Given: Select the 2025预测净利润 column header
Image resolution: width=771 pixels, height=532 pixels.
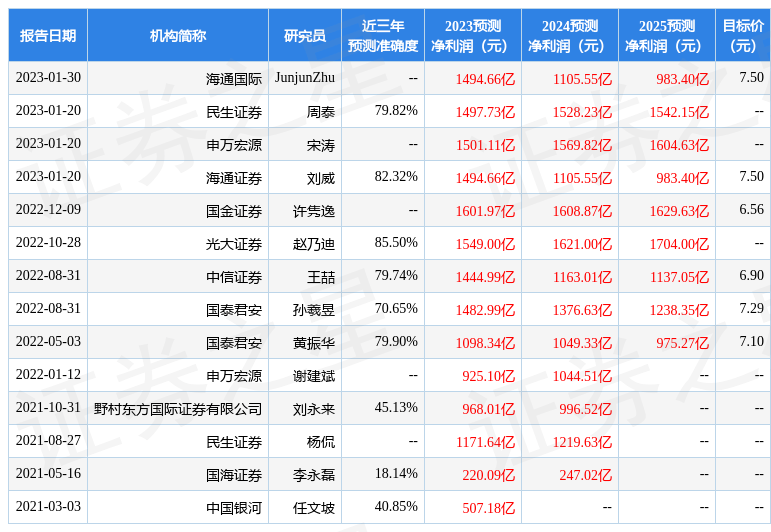Looking at the screenshot, I should 666,36.
